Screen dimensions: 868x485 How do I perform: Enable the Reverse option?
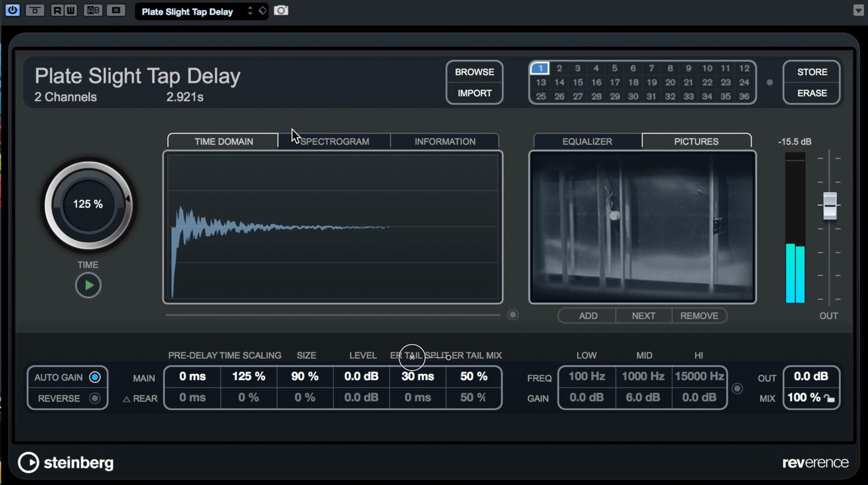[94, 398]
